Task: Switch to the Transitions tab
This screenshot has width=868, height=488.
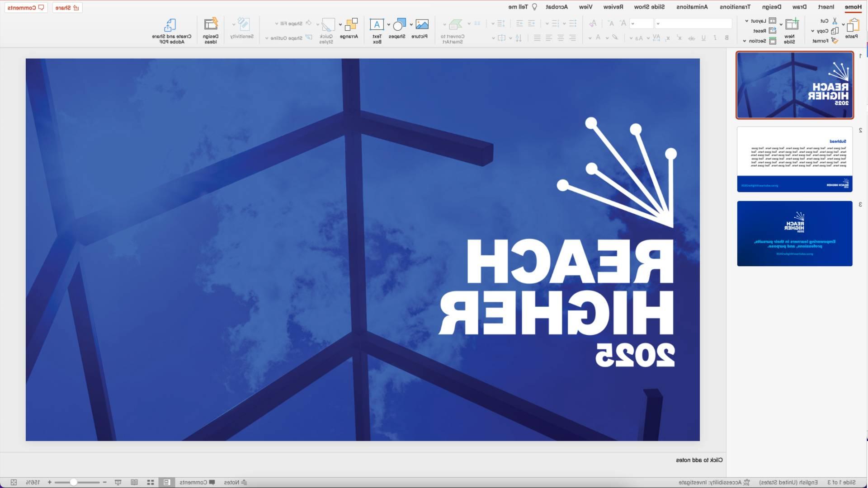Action: [x=735, y=7]
